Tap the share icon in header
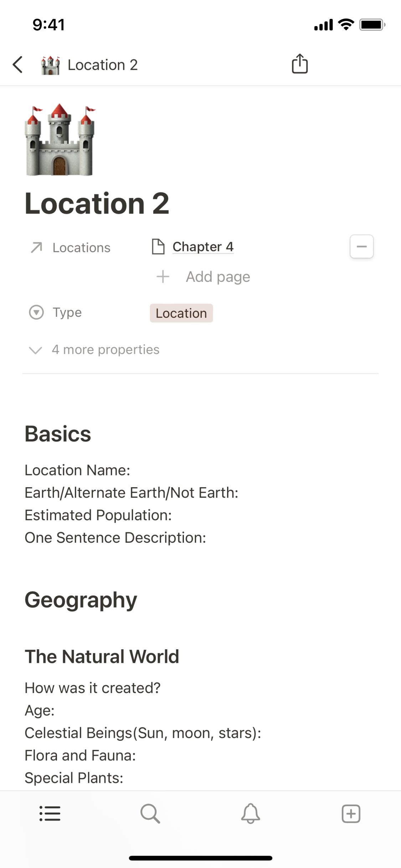The width and height of the screenshot is (401, 868). coord(299,64)
